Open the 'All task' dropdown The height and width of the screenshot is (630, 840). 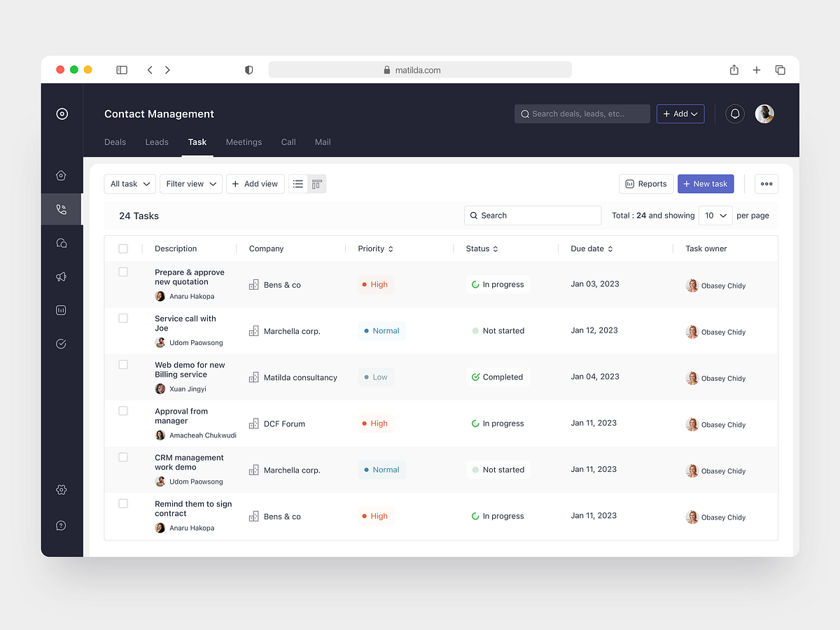pos(129,183)
